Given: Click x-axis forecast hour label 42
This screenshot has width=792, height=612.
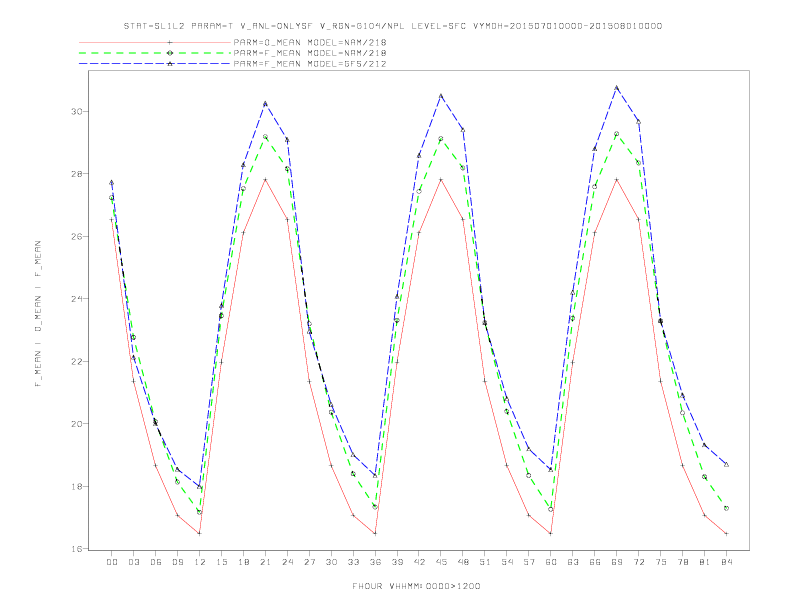Looking at the screenshot, I should (x=419, y=562).
